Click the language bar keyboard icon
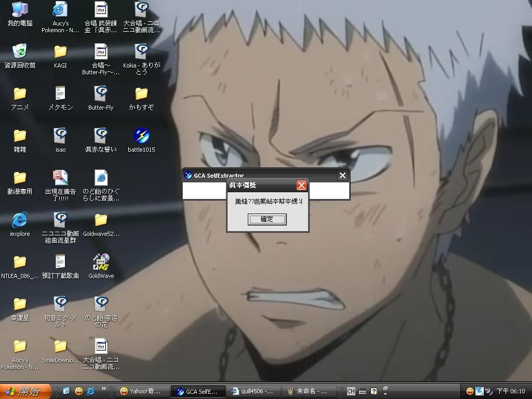The height and width of the screenshot is (399, 532). point(362,392)
